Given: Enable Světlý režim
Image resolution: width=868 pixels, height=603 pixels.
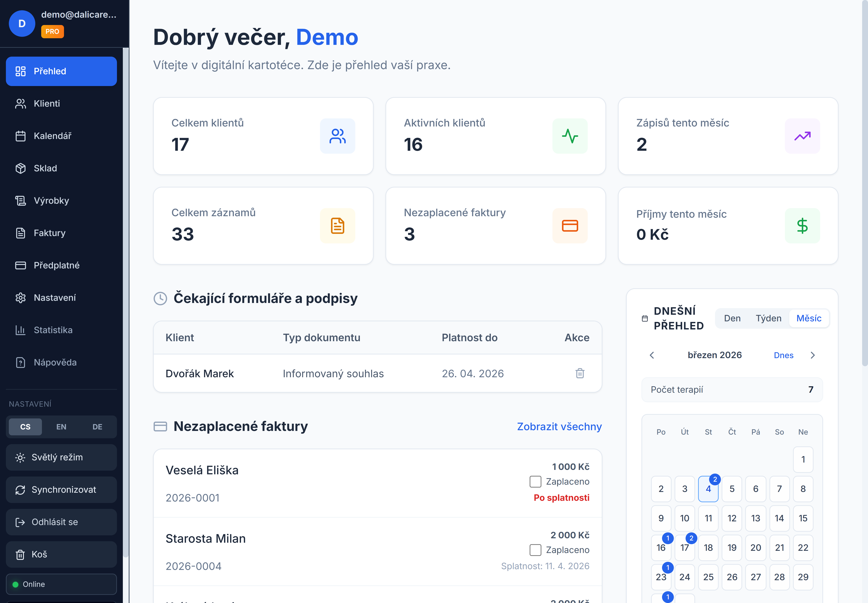Looking at the screenshot, I should click(x=57, y=457).
